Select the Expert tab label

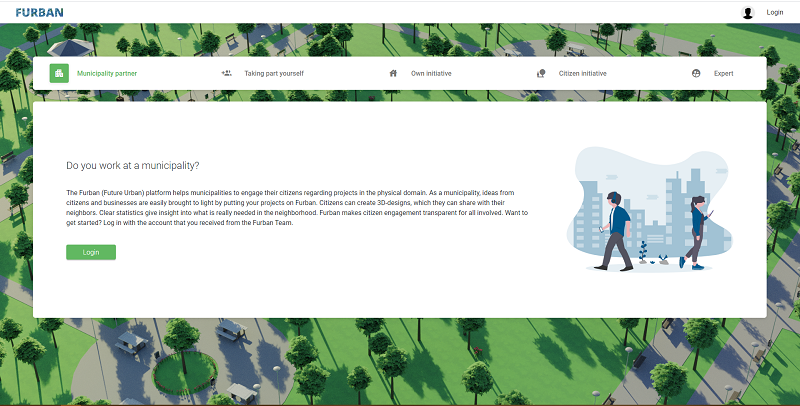(x=723, y=73)
